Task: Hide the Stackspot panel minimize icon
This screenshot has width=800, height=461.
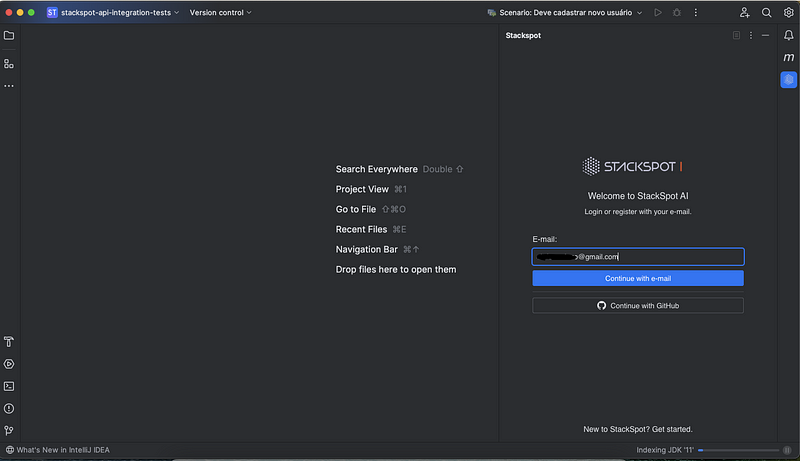Action: (766, 35)
